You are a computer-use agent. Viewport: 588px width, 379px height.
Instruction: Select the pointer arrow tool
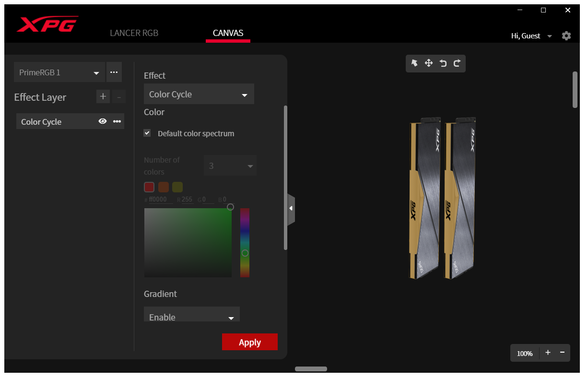[414, 63]
